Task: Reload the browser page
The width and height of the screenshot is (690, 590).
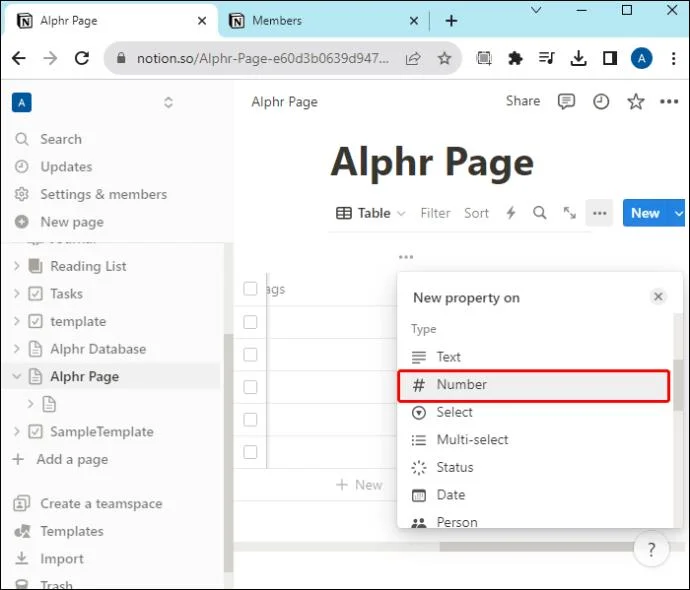Action: [82, 58]
